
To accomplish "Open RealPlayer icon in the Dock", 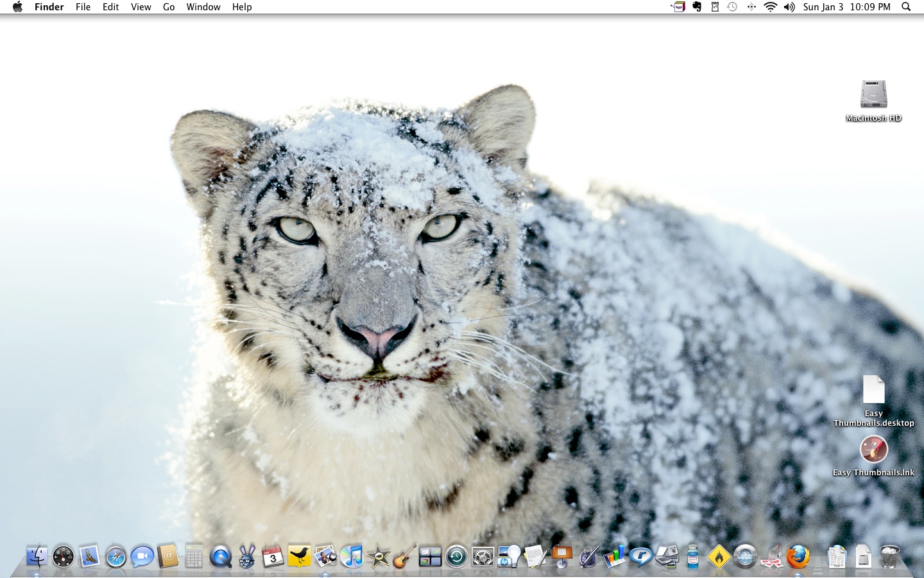I will point(640,556).
